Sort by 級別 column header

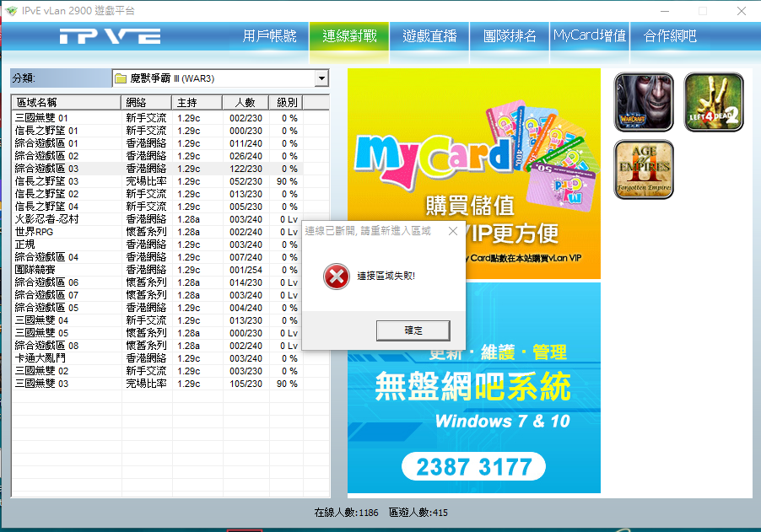[286, 102]
